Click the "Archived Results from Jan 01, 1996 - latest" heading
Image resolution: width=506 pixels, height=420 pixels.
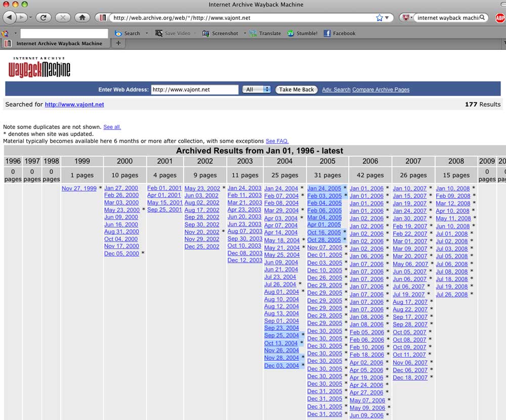click(260, 151)
